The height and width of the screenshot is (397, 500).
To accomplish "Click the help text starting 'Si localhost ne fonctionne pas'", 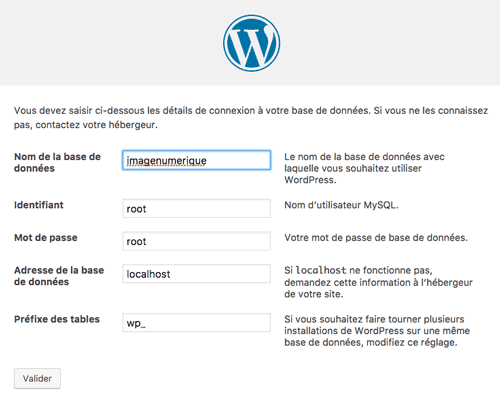I will coord(378,282).
